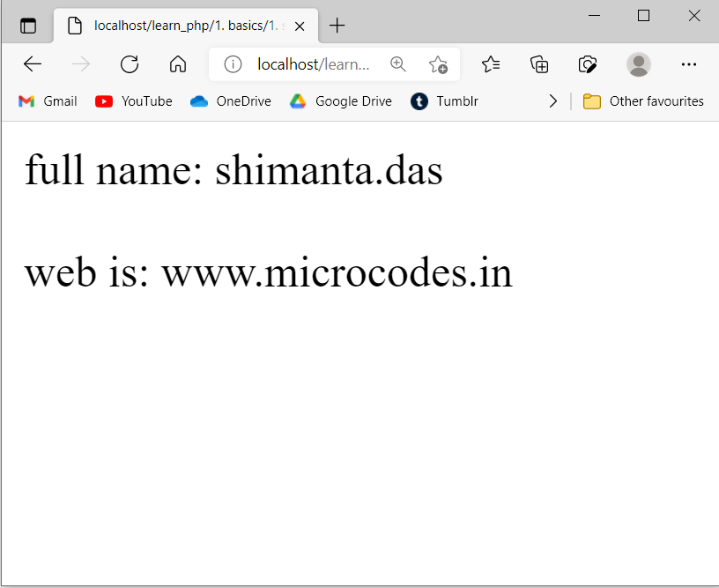
Task: Open the user profile avatar
Action: (638, 64)
